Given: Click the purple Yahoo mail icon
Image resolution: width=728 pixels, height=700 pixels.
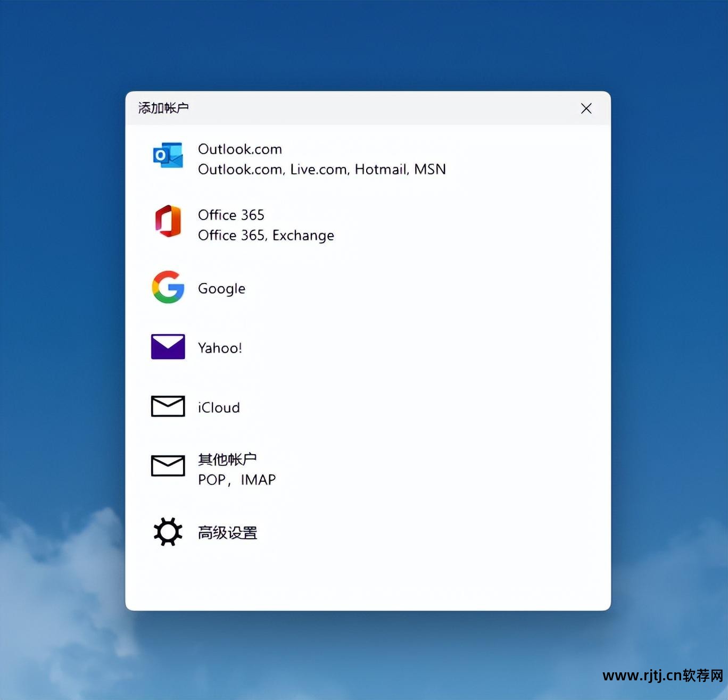Looking at the screenshot, I should click(x=168, y=347).
